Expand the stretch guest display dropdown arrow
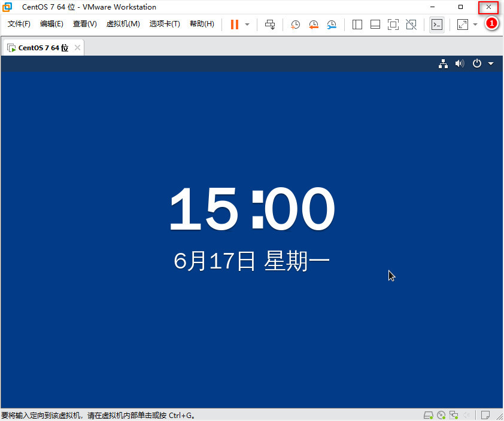Screen dimensions: 504x421 tap(475, 25)
